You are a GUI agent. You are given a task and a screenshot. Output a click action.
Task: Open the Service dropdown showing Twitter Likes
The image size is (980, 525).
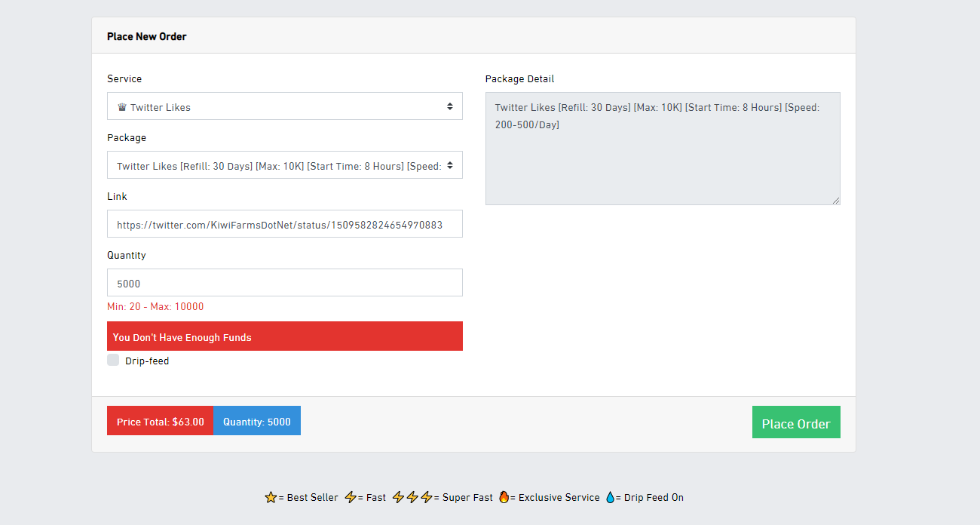(x=285, y=106)
